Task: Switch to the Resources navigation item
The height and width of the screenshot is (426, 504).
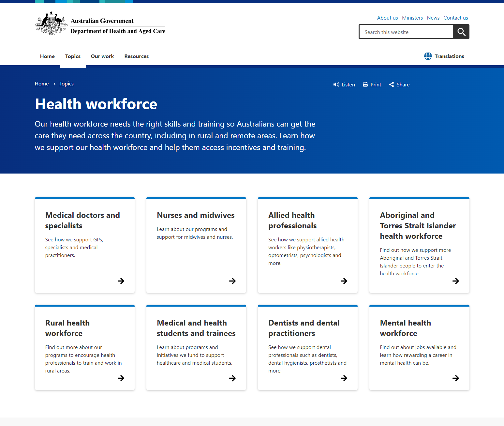Action: click(x=136, y=56)
